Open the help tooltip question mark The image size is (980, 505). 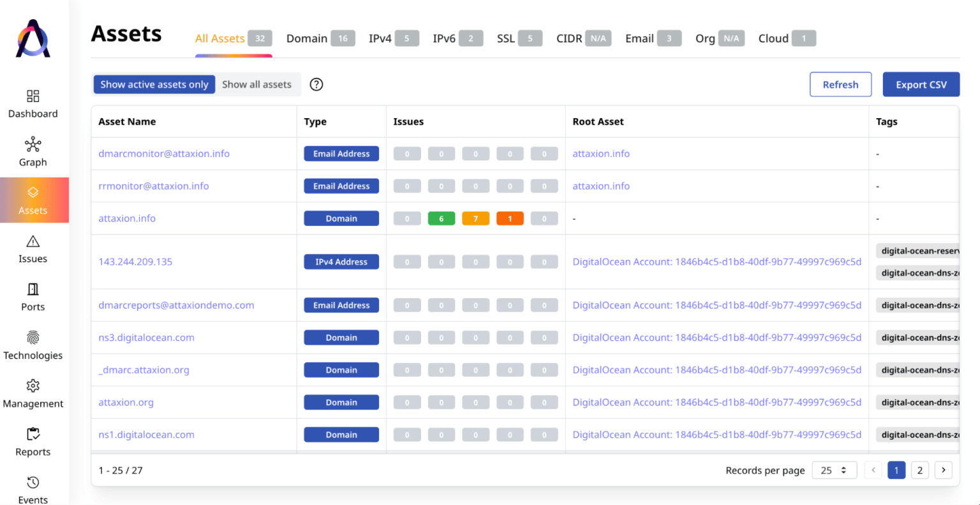(x=316, y=84)
